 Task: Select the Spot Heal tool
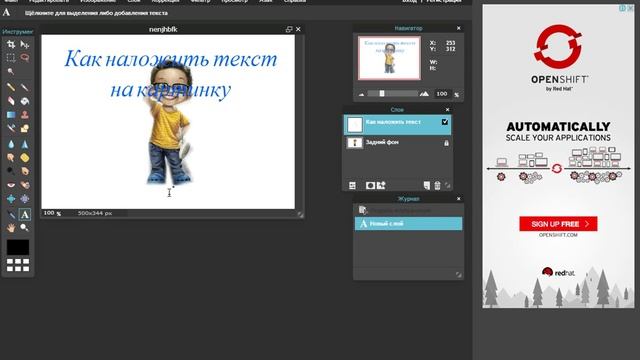[24, 185]
